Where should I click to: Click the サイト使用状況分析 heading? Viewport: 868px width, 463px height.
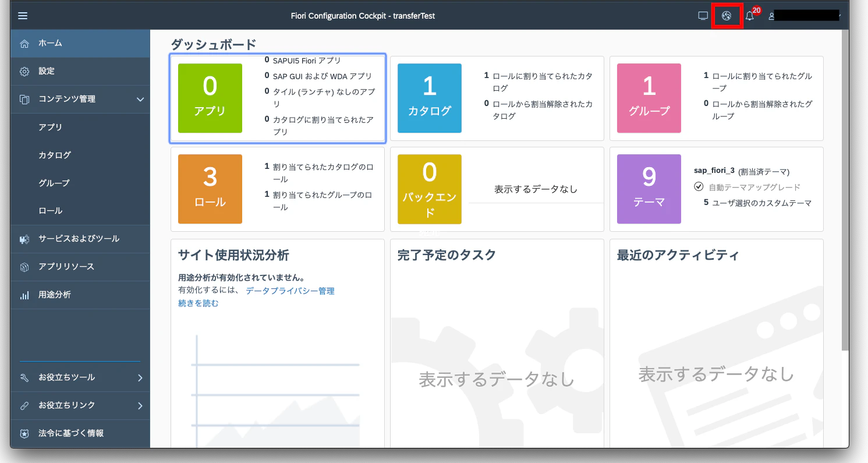tap(233, 255)
